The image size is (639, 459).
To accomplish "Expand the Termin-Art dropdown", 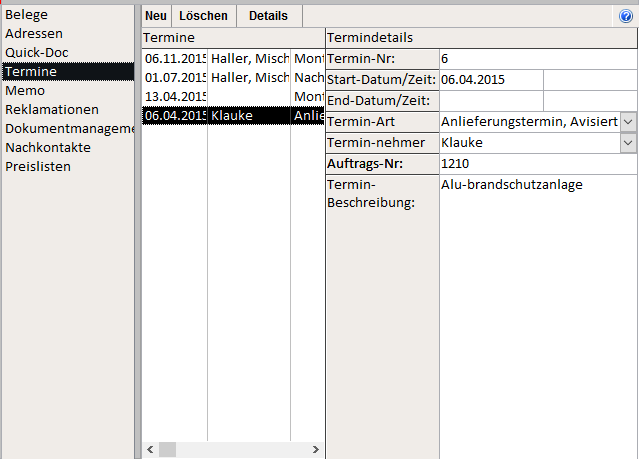I will (x=627, y=121).
